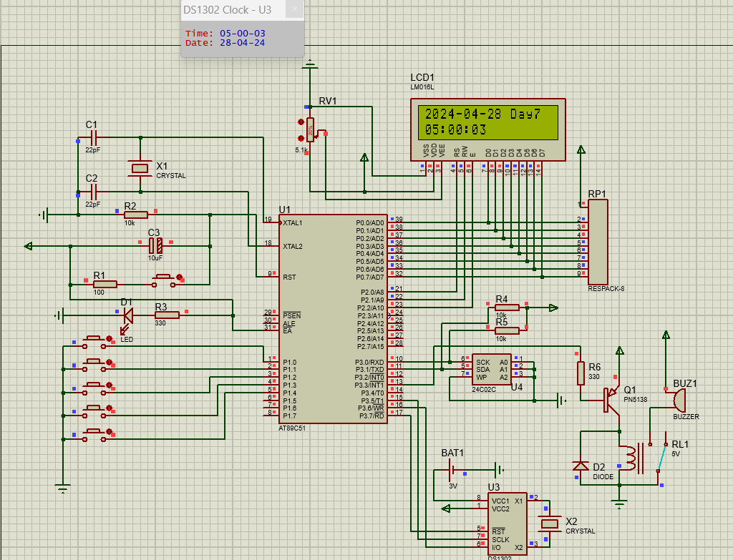Select resistor R3 330 symbol
Image resolution: width=733 pixels, height=560 pixels.
pos(167,315)
